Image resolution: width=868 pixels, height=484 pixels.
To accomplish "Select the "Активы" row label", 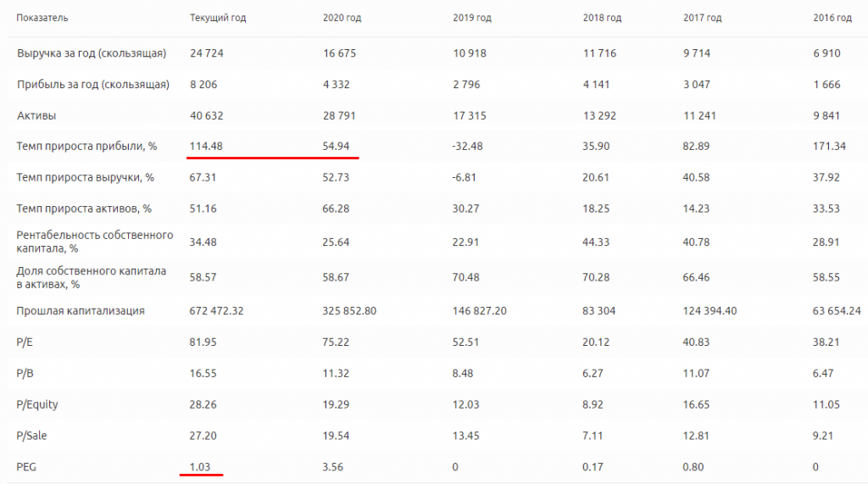I will [35, 115].
